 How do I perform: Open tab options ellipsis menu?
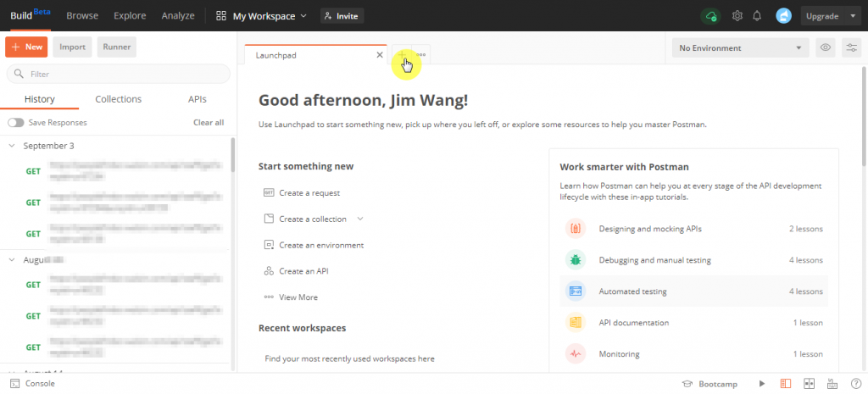click(x=421, y=55)
